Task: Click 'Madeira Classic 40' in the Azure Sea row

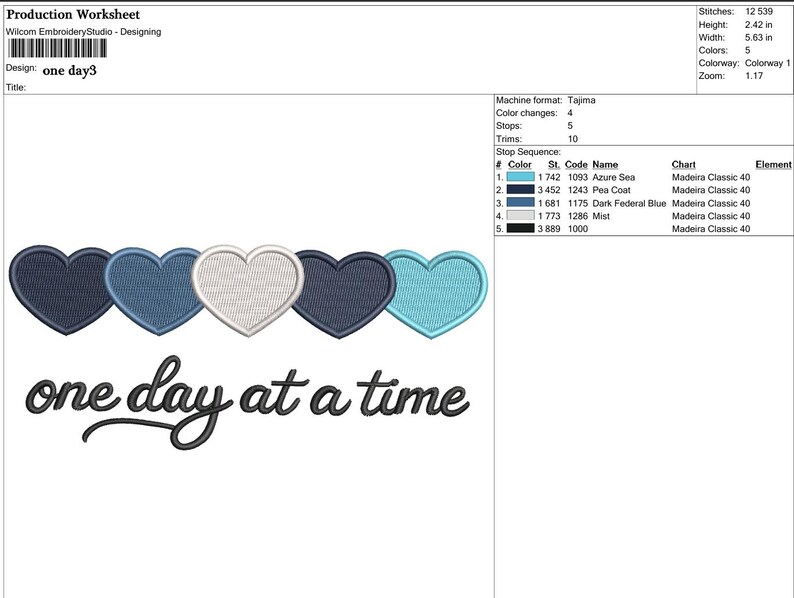Action: [711, 177]
